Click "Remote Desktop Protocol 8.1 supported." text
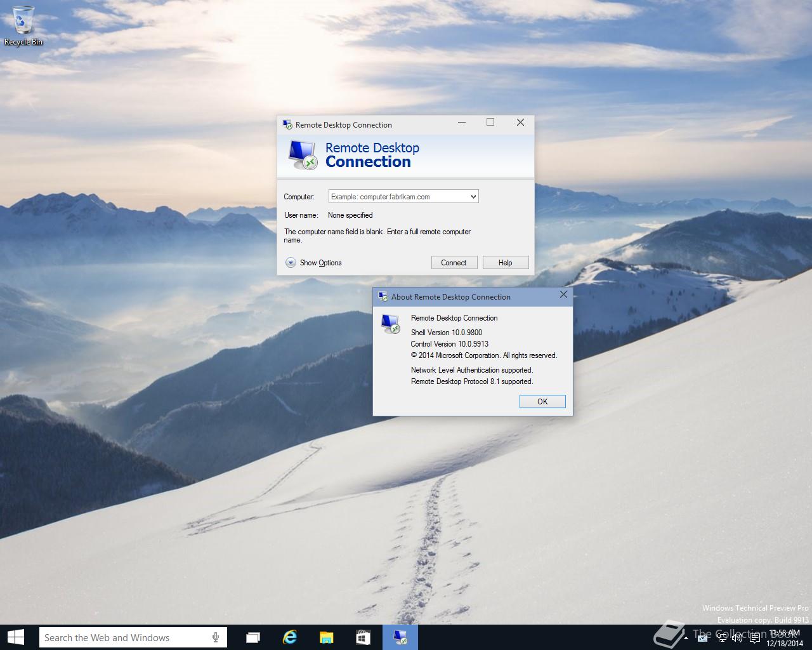Image resolution: width=812 pixels, height=650 pixels. [472, 381]
